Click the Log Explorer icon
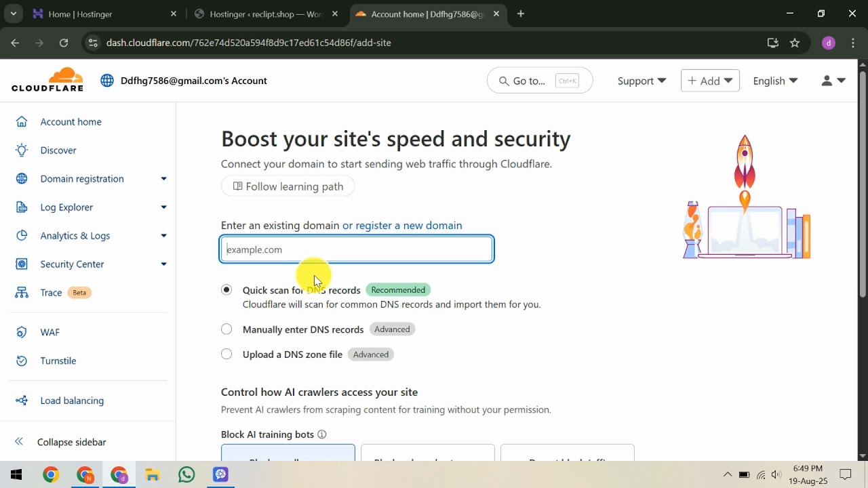This screenshot has width=868, height=488. (22, 207)
